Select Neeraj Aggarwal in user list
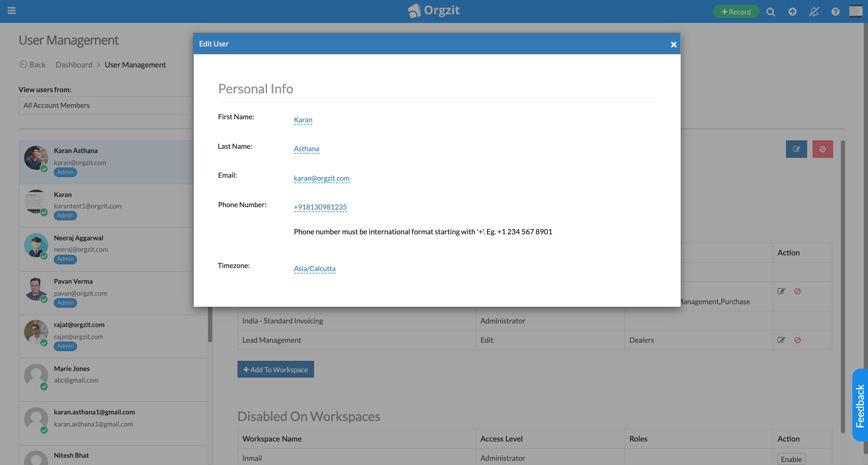This screenshot has height=465, width=868. pos(106,249)
